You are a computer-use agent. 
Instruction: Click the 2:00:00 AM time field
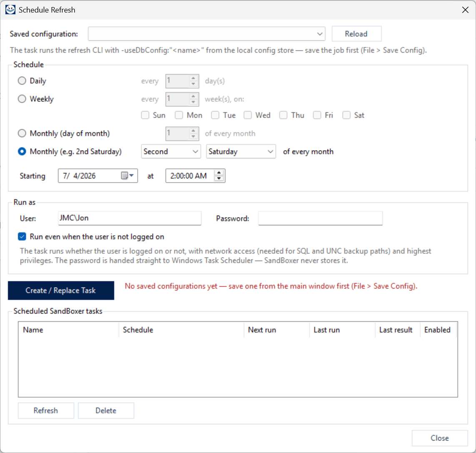pyautogui.click(x=195, y=176)
